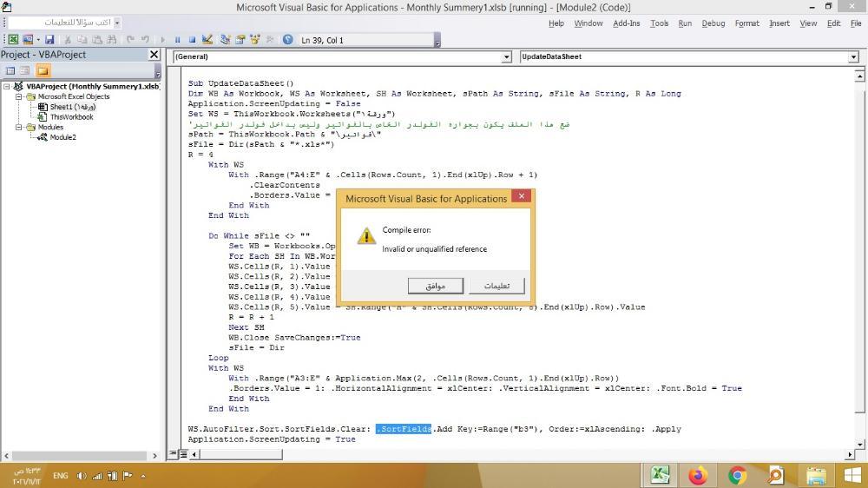Select ThisWorkbook in project tree
The width and height of the screenshot is (868, 488).
pyautogui.click(x=71, y=116)
